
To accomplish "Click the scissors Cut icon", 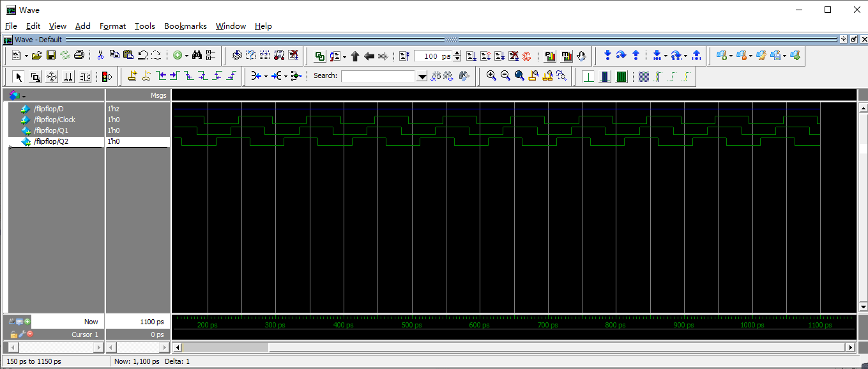I will 100,56.
